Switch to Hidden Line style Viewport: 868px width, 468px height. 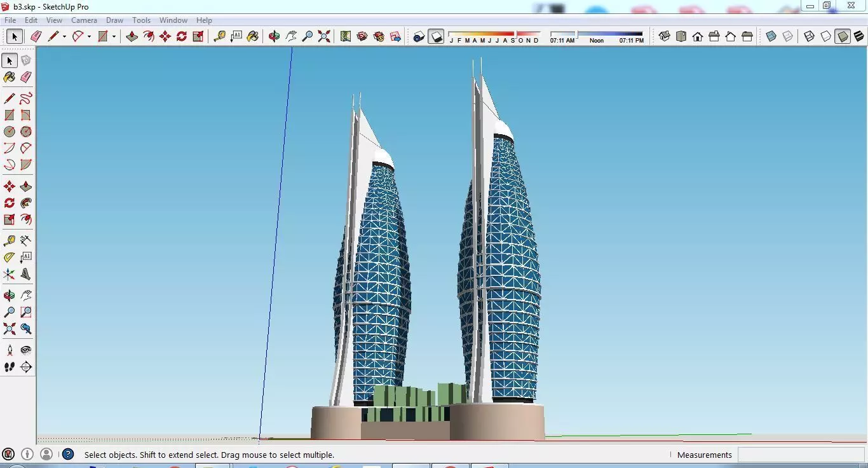tap(825, 36)
